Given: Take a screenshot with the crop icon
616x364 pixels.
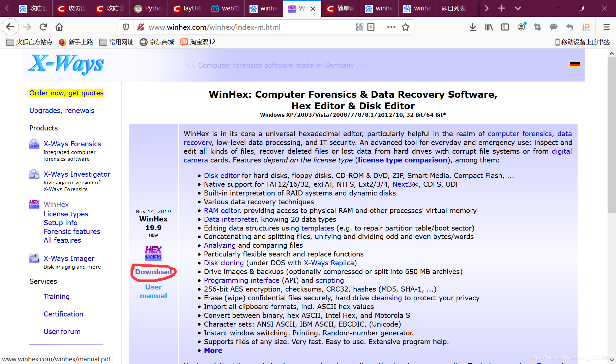Looking at the screenshot, I should coord(537,27).
